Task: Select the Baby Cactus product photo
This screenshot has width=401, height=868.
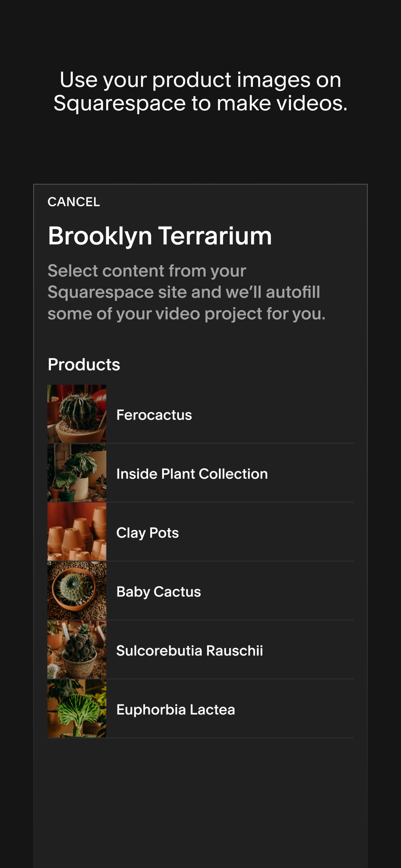Action: point(77,591)
